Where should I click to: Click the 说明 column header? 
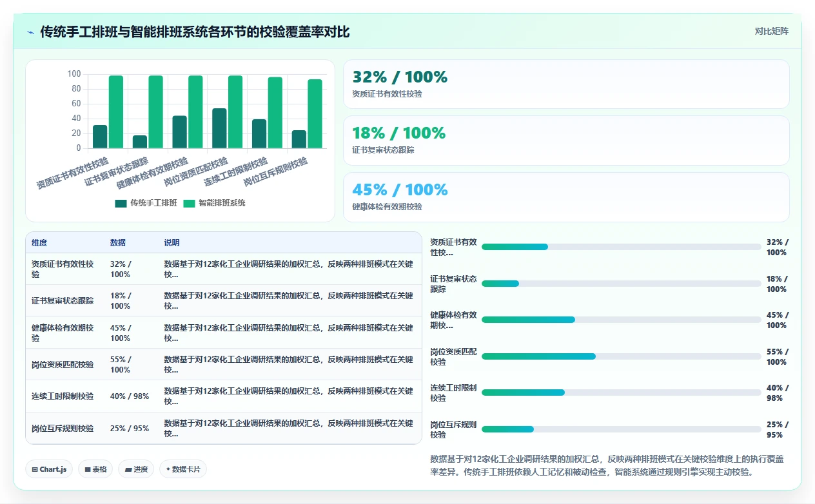point(172,243)
